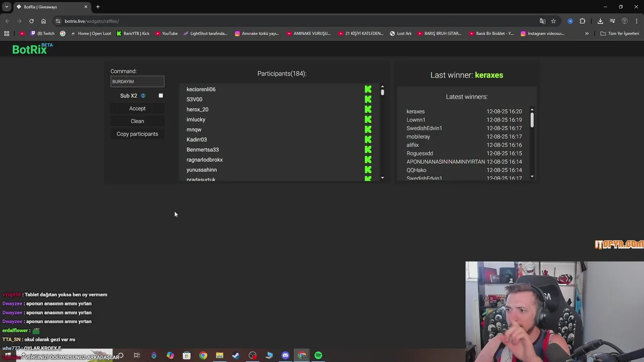Click the latest winners scrollbar thumb
The height and width of the screenshot is (362, 644).
tap(532, 120)
